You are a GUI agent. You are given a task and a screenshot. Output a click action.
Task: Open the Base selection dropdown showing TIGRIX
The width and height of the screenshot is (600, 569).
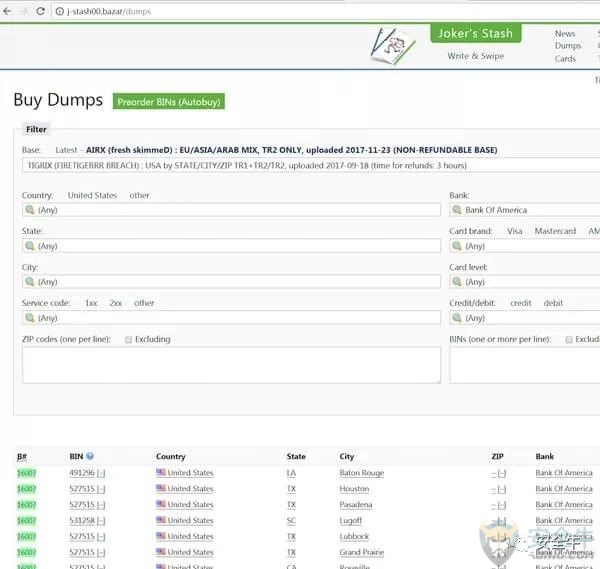(x=311, y=166)
